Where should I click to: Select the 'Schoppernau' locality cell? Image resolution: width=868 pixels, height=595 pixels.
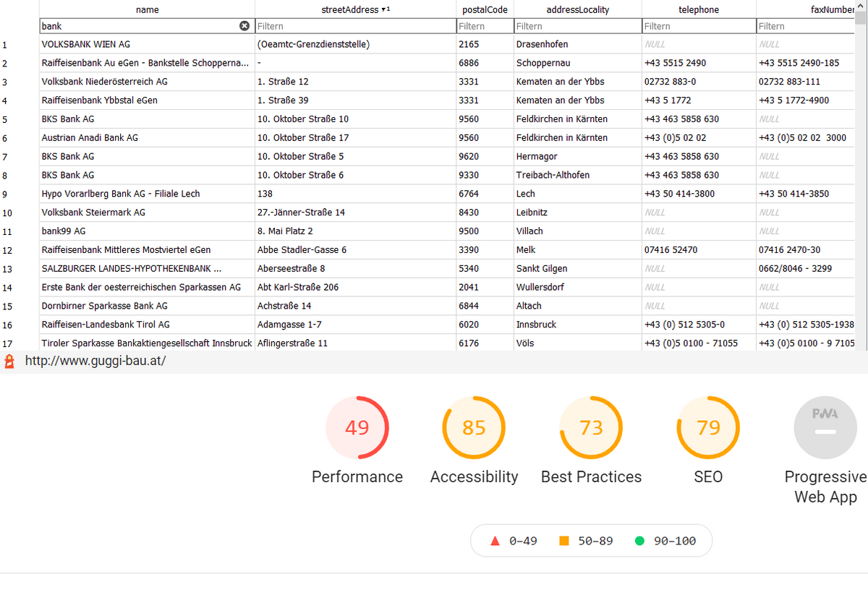pos(577,63)
